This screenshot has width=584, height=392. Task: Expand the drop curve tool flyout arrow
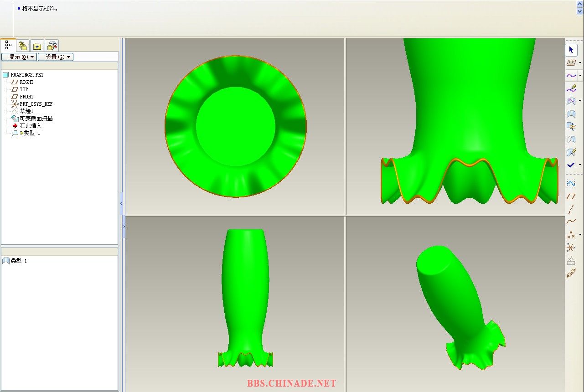click(580, 101)
